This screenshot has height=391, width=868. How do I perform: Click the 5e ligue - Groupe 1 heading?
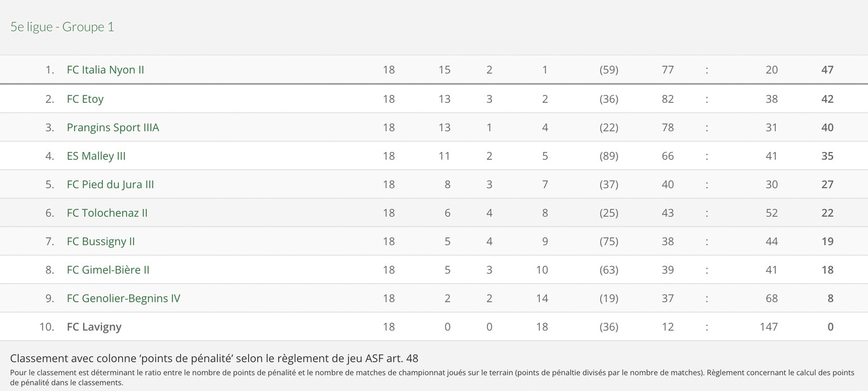point(62,27)
